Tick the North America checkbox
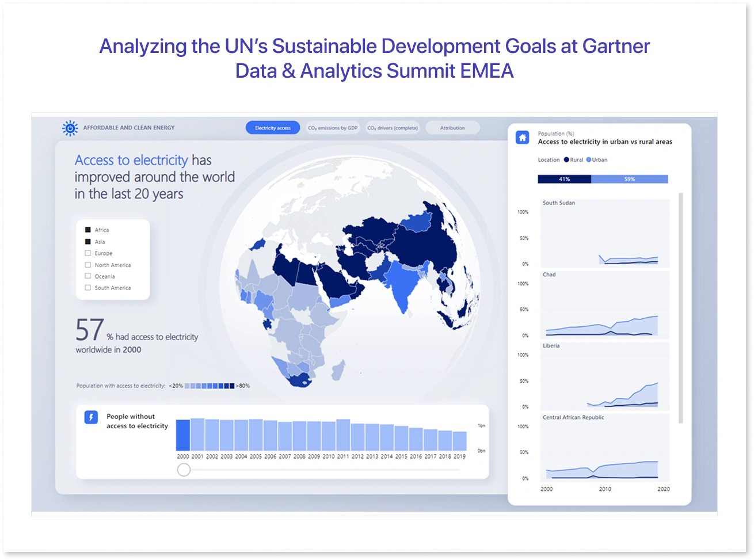The height and width of the screenshot is (560, 754). (x=88, y=265)
